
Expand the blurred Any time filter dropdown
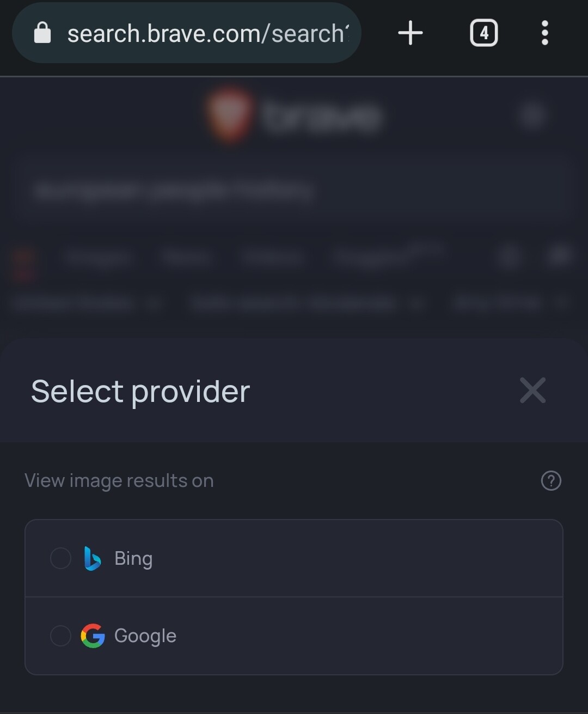pos(509,303)
